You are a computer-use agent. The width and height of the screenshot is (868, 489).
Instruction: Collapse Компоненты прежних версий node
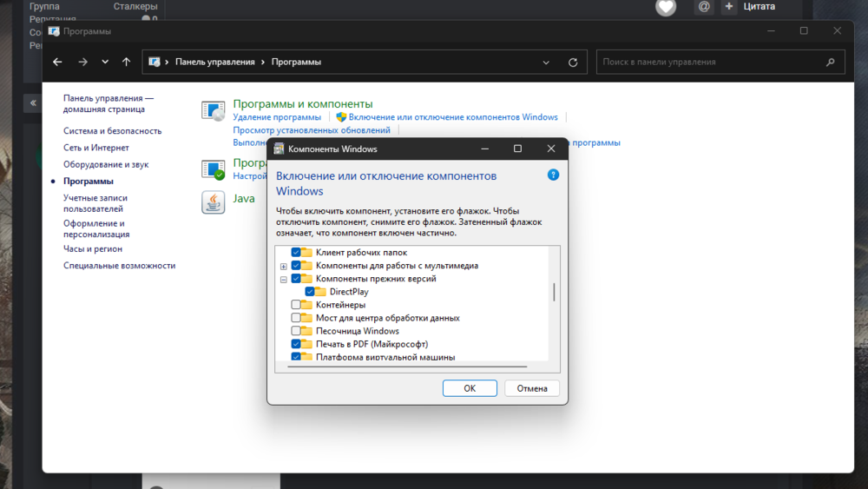point(284,280)
